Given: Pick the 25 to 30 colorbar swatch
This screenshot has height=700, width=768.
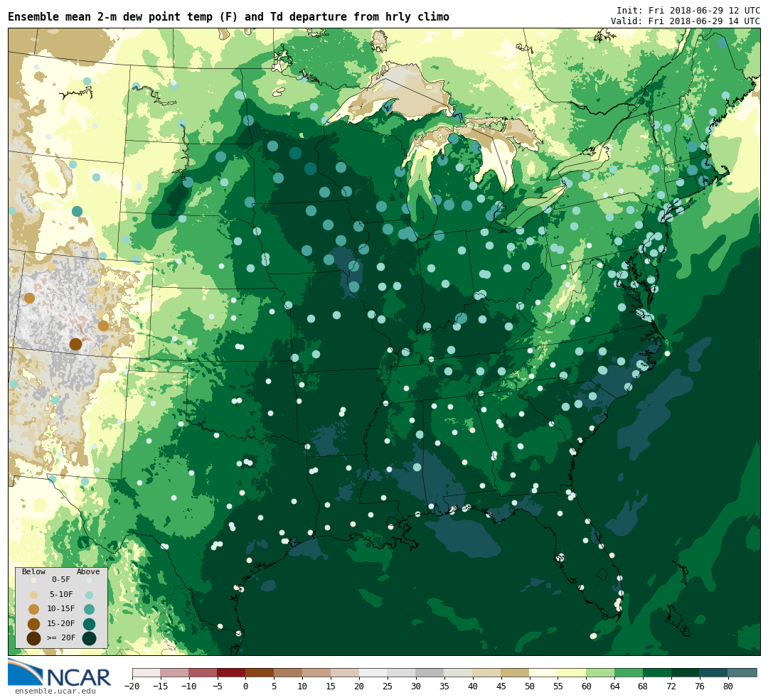Looking at the screenshot, I should (402, 672).
